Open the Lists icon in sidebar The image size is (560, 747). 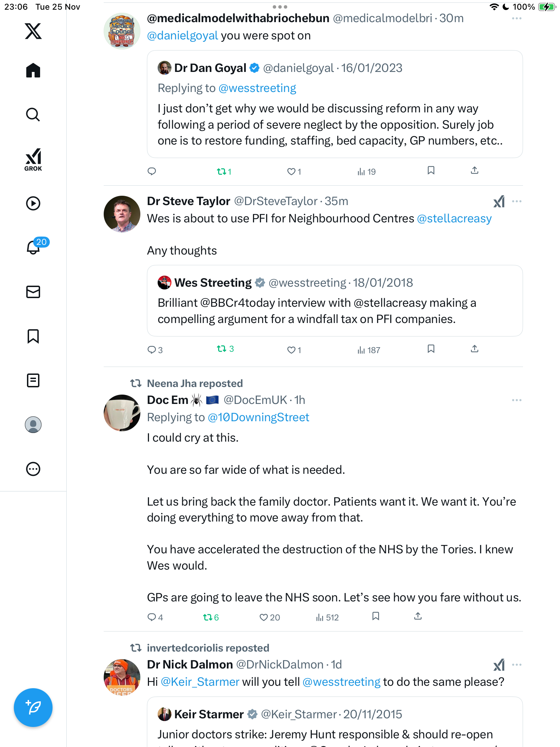33,380
